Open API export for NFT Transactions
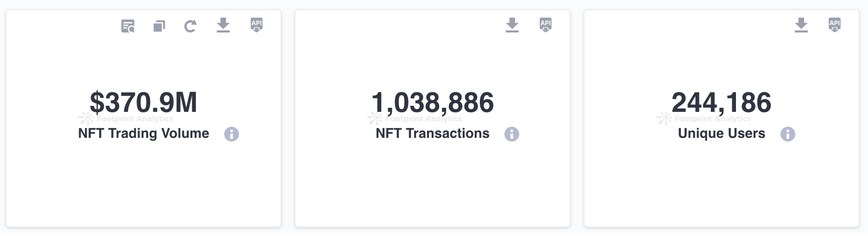Viewport: 868px width, 233px height. 546,25
